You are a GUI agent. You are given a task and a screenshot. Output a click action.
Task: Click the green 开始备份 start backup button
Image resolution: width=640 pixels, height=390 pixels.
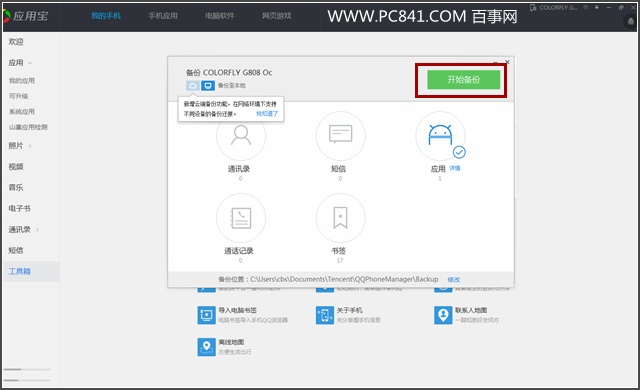point(463,80)
